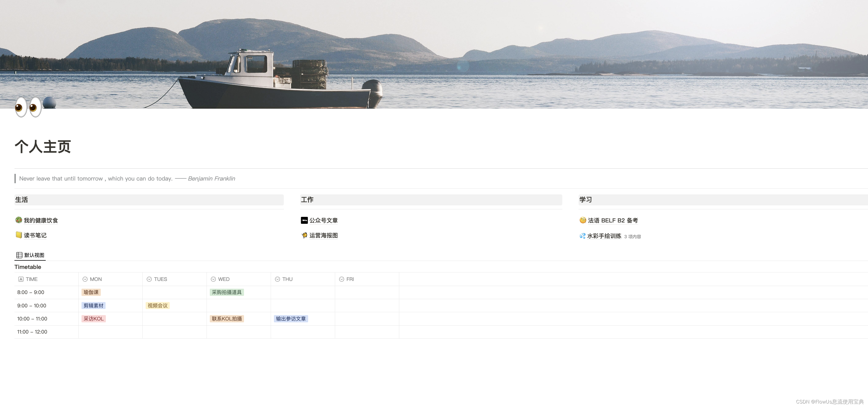Open the WED column header menu
Viewport: 868px width, 407px height.
pyautogui.click(x=223, y=279)
